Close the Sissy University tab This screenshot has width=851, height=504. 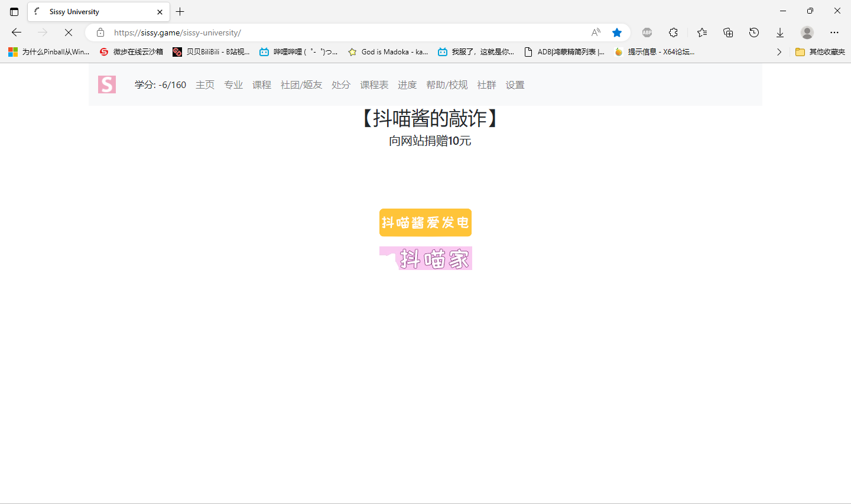[x=160, y=12]
